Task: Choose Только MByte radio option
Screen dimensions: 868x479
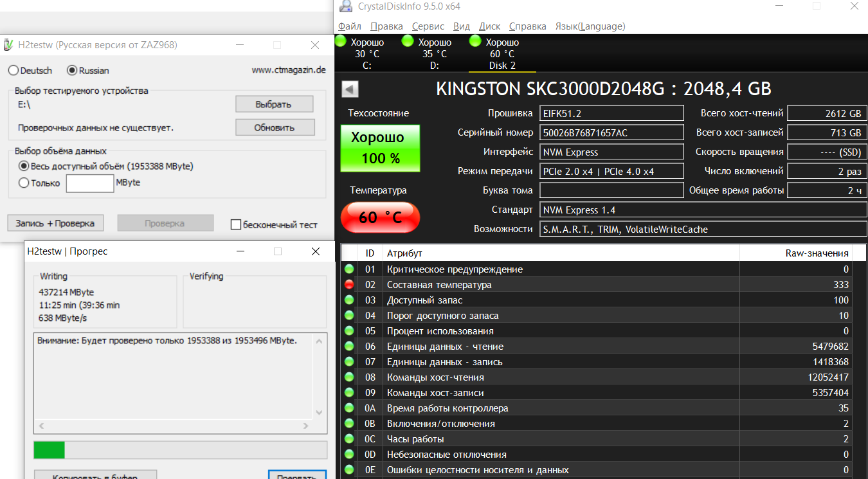Action: tap(24, 183)
